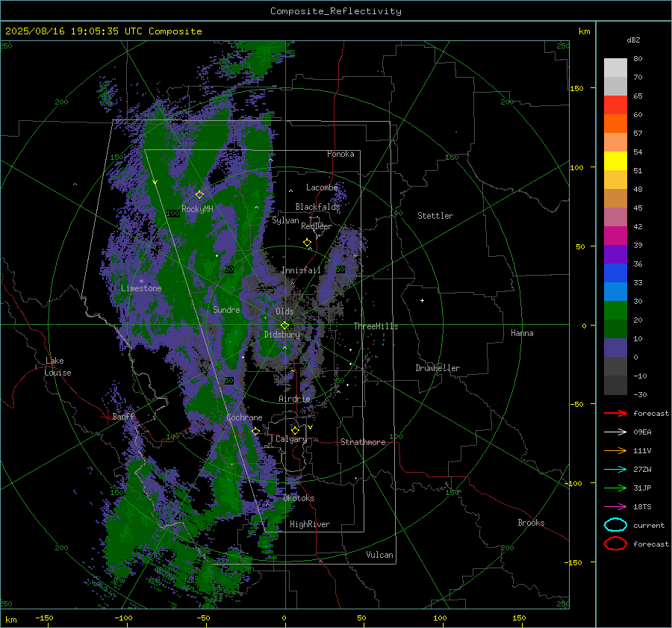Select the magenta 42-39 dBZ swatch
672x628 pixels.
pyautogui.click(x=615, y=236)
